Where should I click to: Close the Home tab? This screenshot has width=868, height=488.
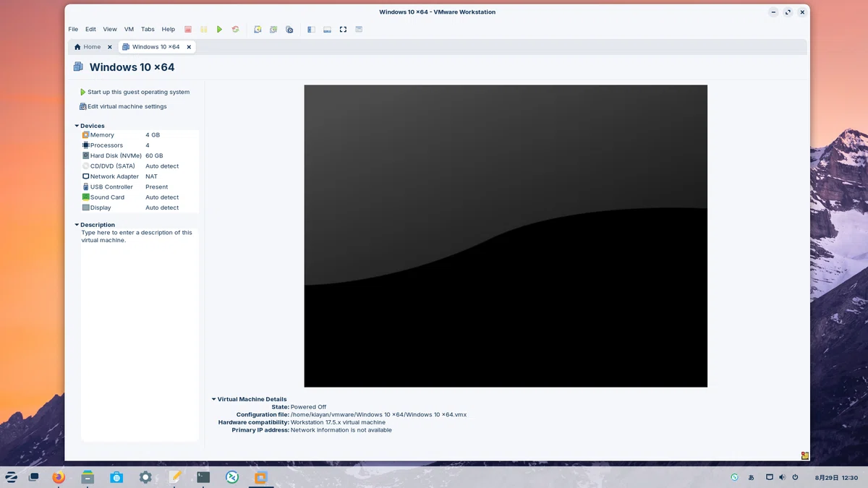click(110, 47)
